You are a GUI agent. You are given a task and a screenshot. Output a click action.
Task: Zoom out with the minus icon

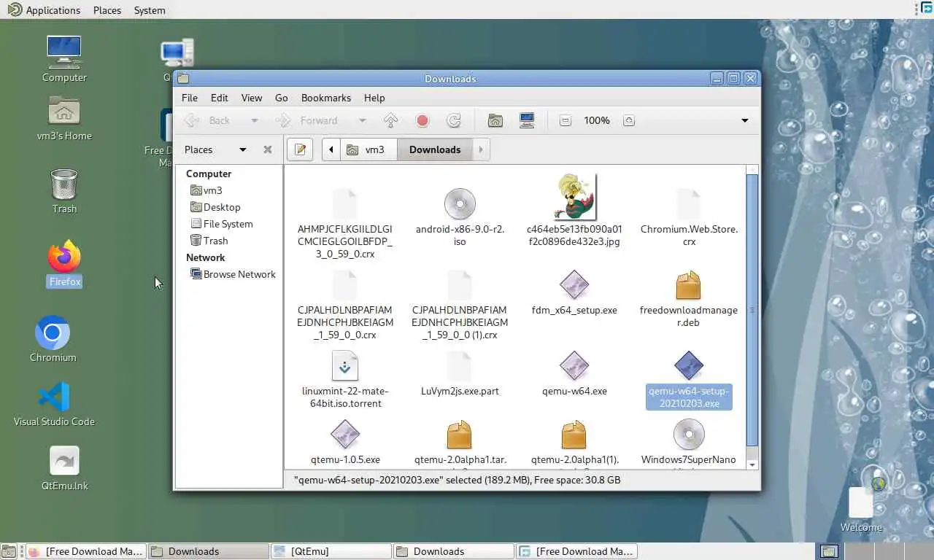point(565,120)
